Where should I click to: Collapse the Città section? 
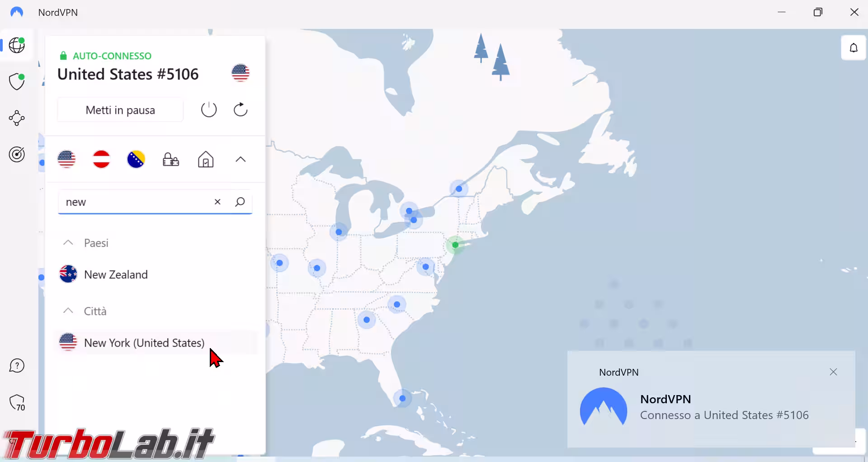[x=68, y=311]
